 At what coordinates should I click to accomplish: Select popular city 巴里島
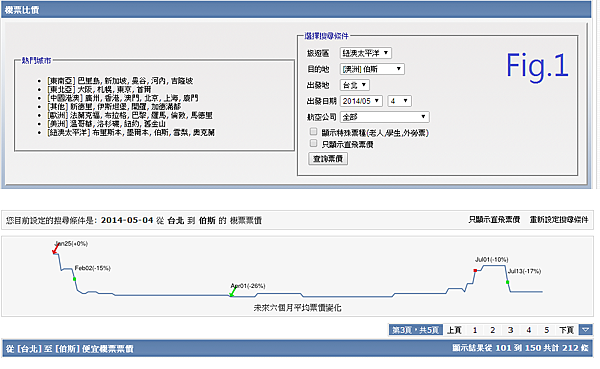[x=89, y=81]
